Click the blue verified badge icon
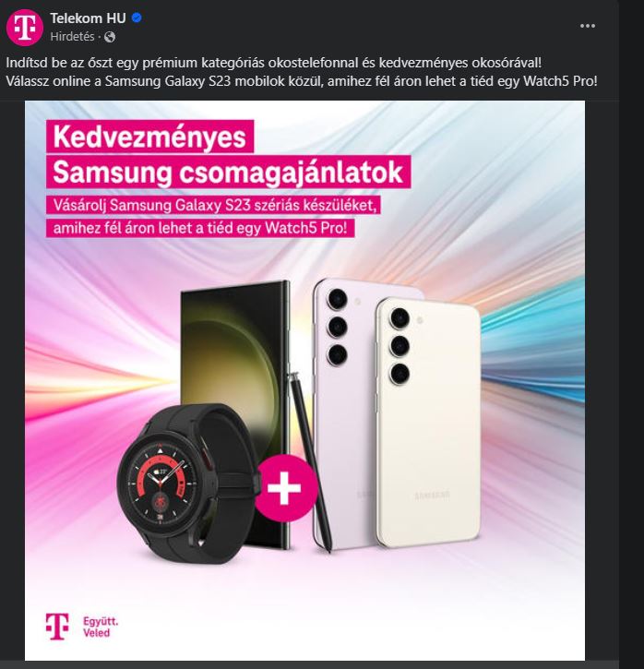This screenshot has width=644, height=669. pos(137,18)
